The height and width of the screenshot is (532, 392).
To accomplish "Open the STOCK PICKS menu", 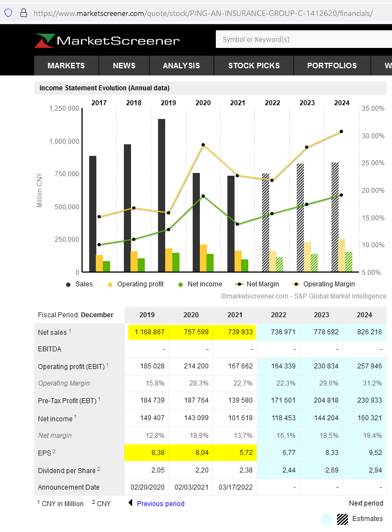I will (254, 66).
